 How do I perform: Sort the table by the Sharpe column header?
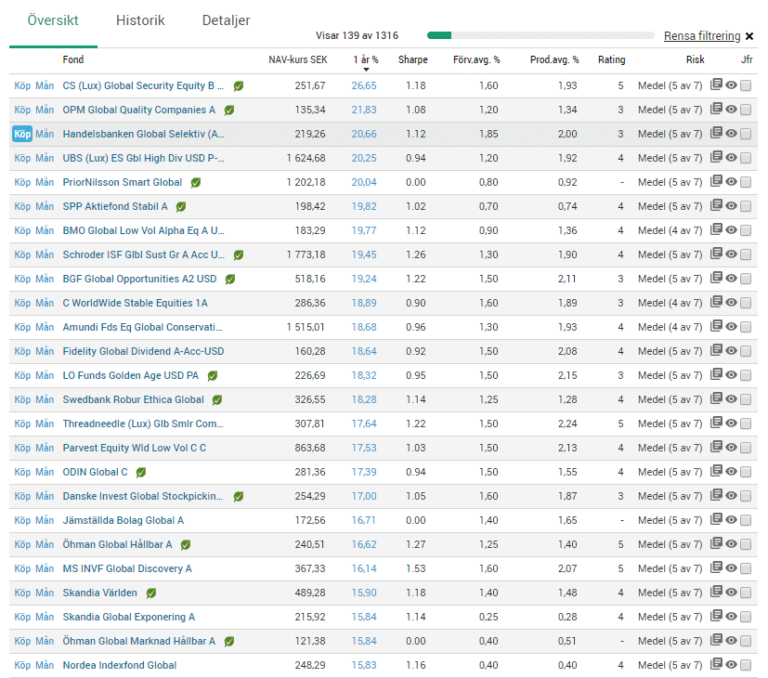pos(412,60)
